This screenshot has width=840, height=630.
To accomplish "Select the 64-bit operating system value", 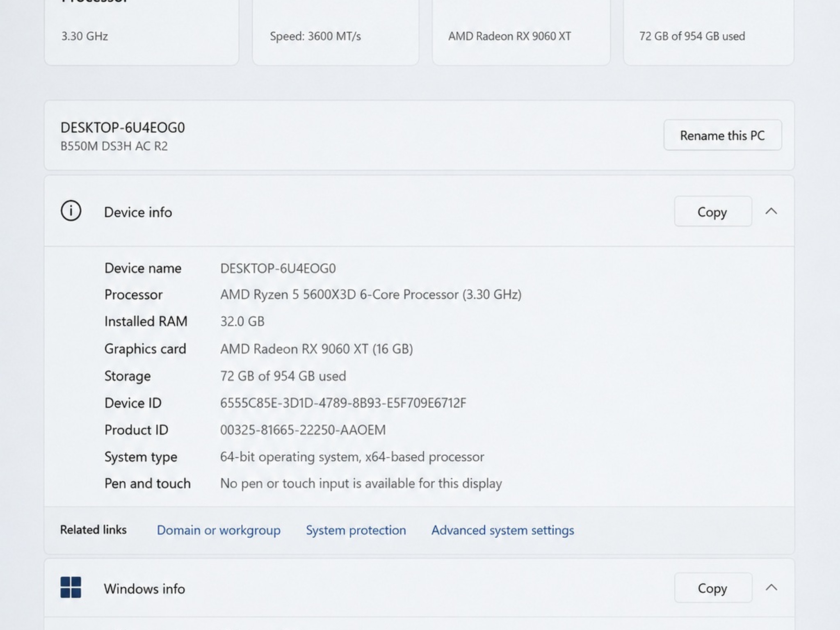I will (x=352, y=457).
